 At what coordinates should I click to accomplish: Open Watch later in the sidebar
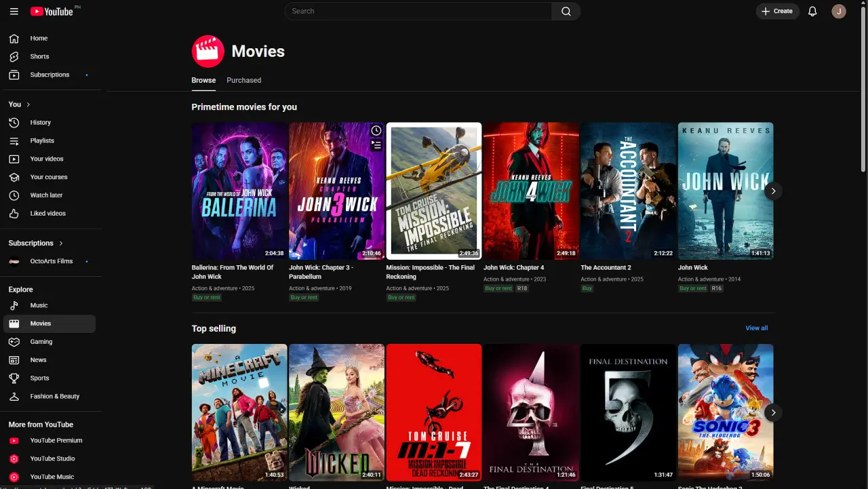[50, 195]
